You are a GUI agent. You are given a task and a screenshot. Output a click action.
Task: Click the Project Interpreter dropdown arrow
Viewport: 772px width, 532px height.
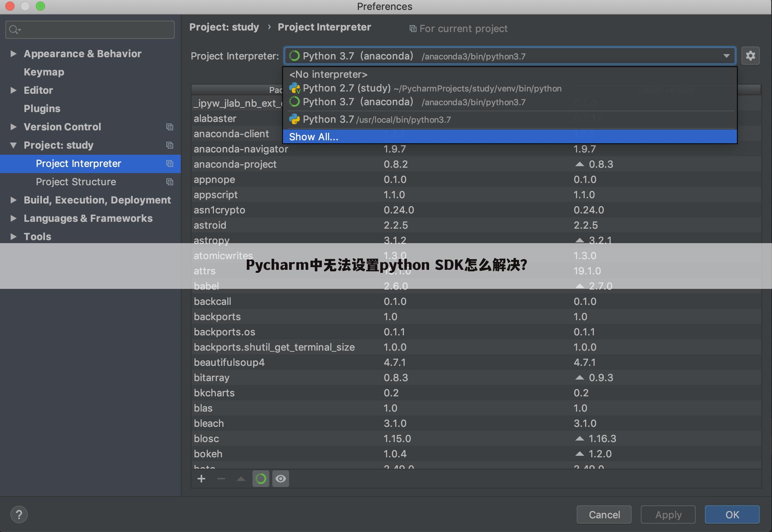click(x=726, y=56)
